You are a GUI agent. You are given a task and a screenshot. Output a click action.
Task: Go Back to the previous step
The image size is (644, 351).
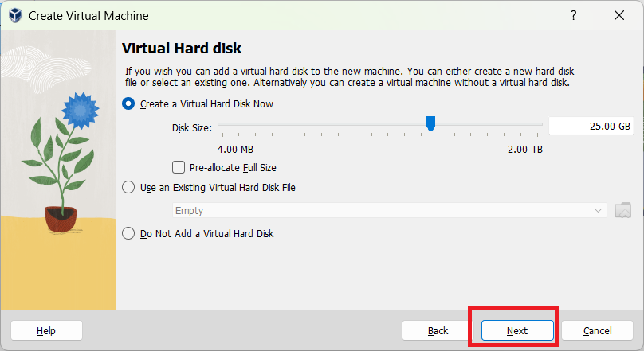438,330
